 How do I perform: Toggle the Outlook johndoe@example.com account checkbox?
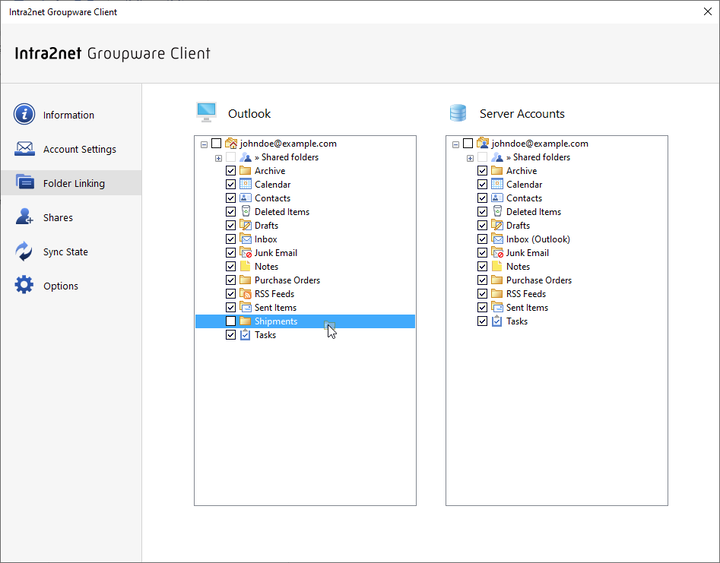point(216,143)
